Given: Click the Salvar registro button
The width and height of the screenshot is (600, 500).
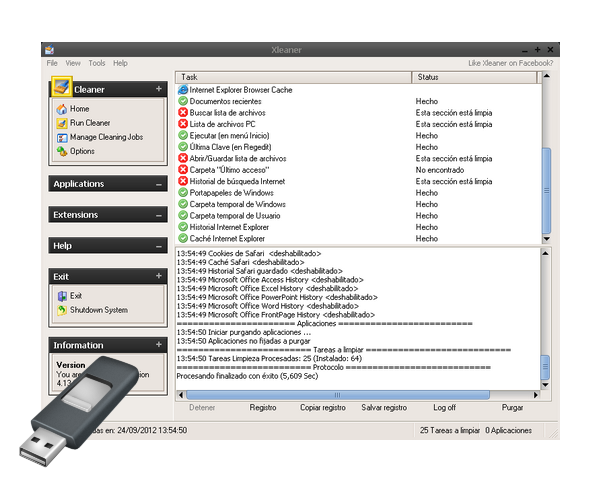Looking at the screenshot, I should 384,408.
